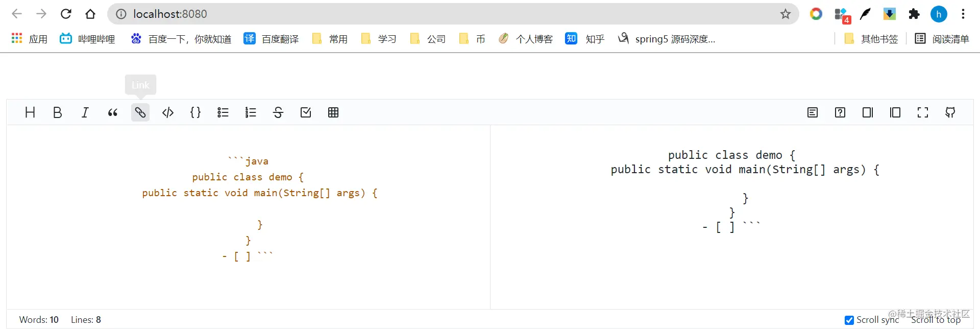Open the Chrome extensions puzzle icon
Screen dimensions: 980x329
pyautogui.click(x=914, y=14)
